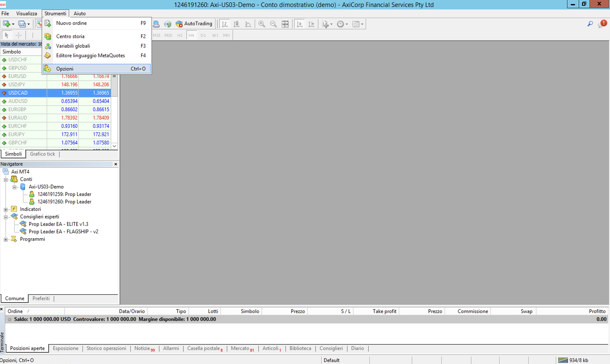610x364 pixels.
Task: Open the search magnifier in toolbar
Action: (590, 24)
